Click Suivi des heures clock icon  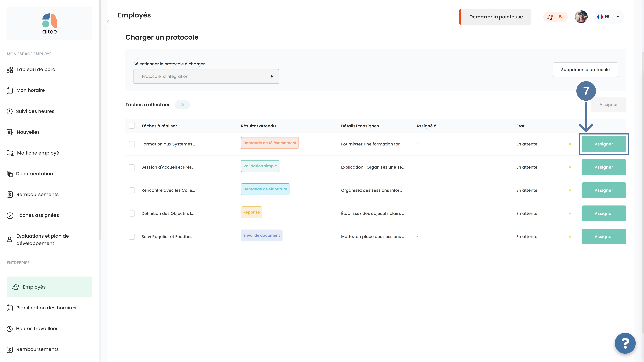coord(10,111)
